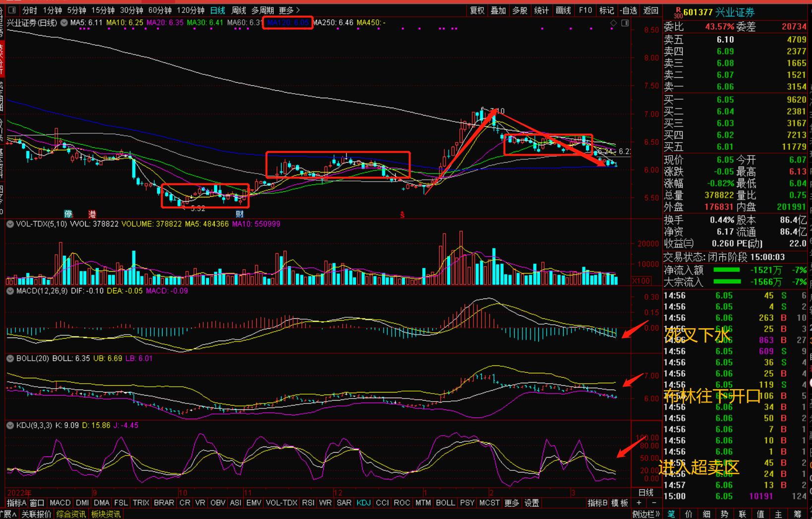812x519 pixels.
Task: Click the R300 badge next to stock code
Action: [677, 13]
